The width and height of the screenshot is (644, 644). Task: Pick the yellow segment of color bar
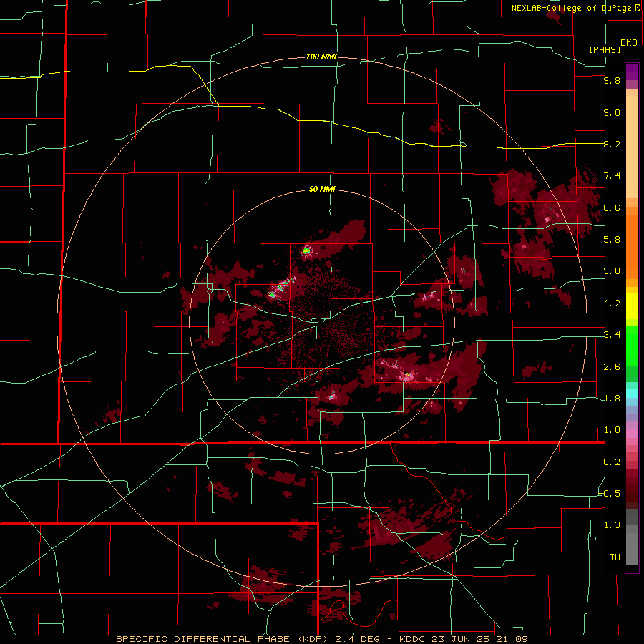tap(632, 306)
